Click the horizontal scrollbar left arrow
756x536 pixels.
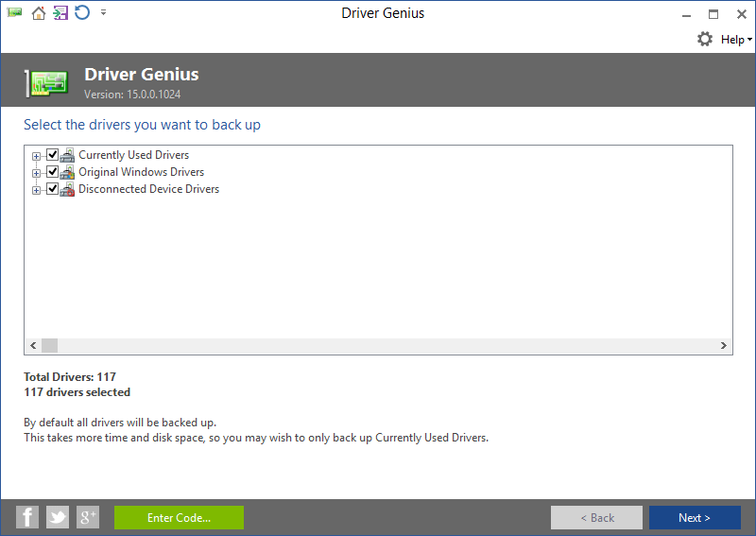pos(33,345)
